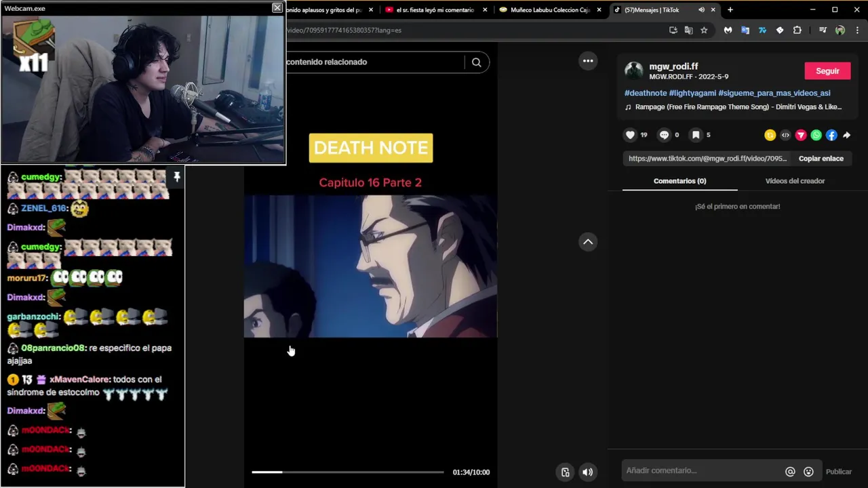Toggle the picture-in-picture player icon
868x488 pixels.
(x=566, y=472)
